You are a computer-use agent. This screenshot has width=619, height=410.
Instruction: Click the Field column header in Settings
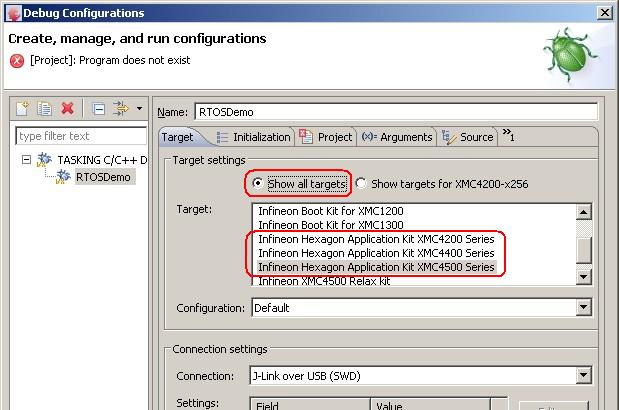click(x=310, y=404)
